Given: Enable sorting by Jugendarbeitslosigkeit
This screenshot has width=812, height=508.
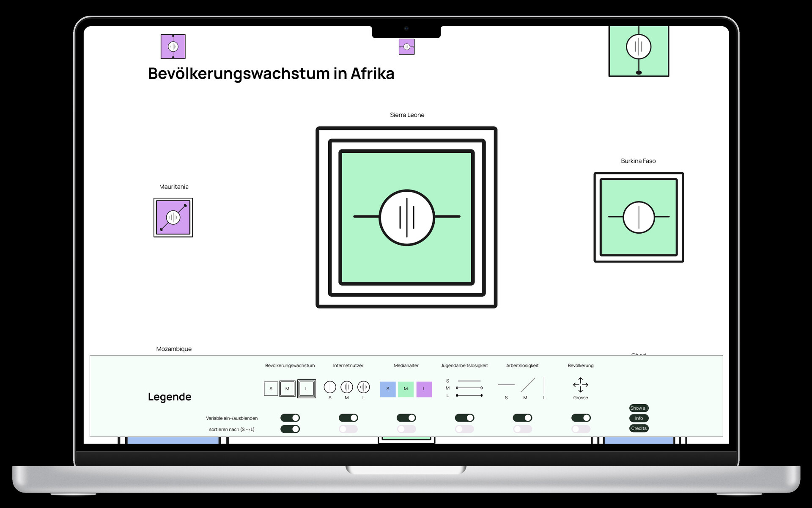Looking at the screenshot, I should click(464, 429).
